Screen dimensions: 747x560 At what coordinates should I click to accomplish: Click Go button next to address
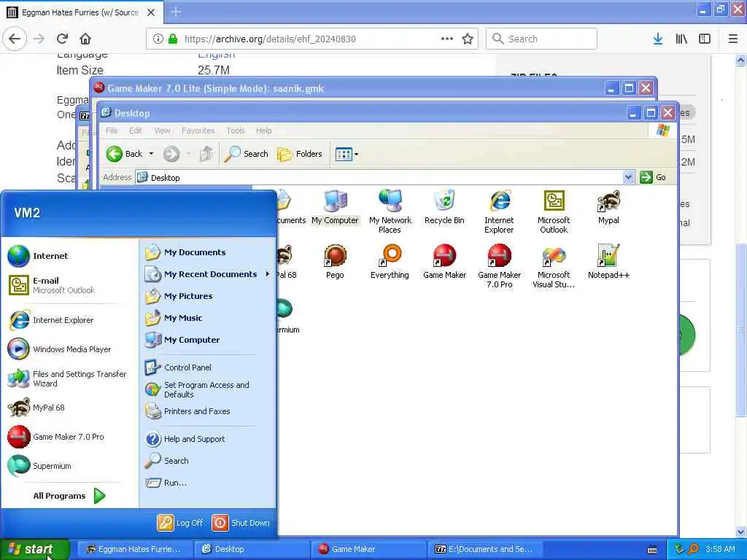tap(653, 177)
